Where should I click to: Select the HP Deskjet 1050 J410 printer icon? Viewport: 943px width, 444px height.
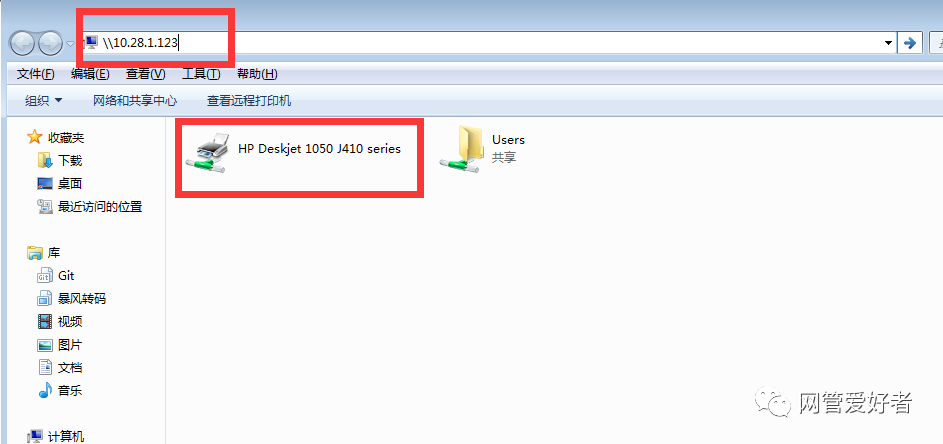(x=207, y=153)
